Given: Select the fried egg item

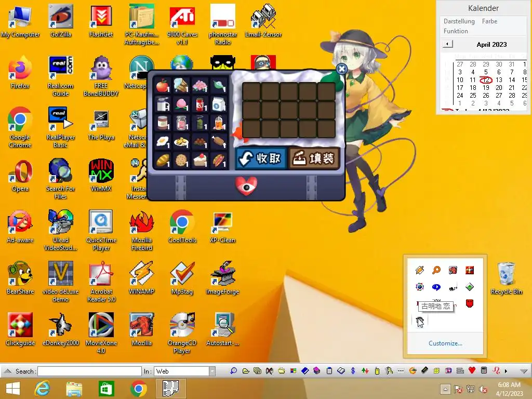Looking at the screenshot, I should coord(163,141).
